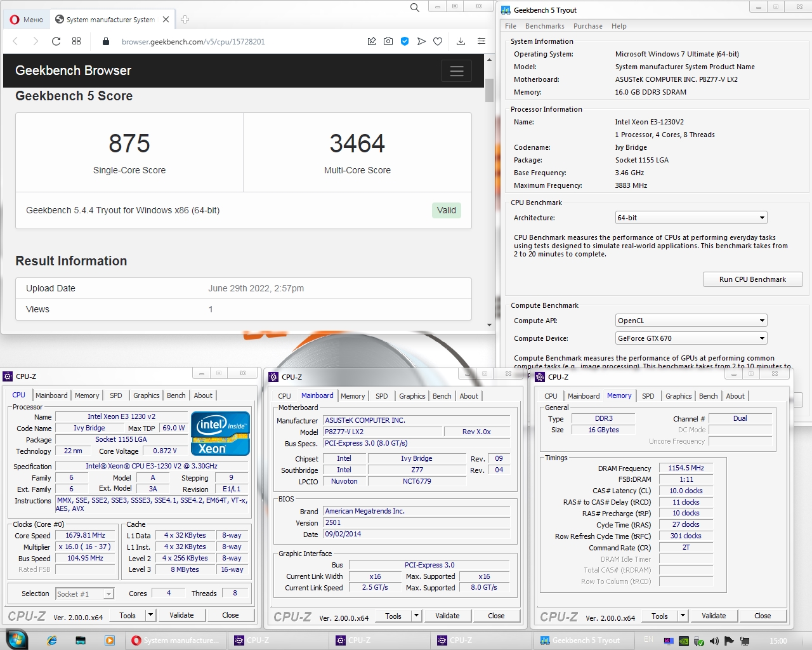Go forward with the browser forward arrow
812x650 pixels.
click(36, 41)
